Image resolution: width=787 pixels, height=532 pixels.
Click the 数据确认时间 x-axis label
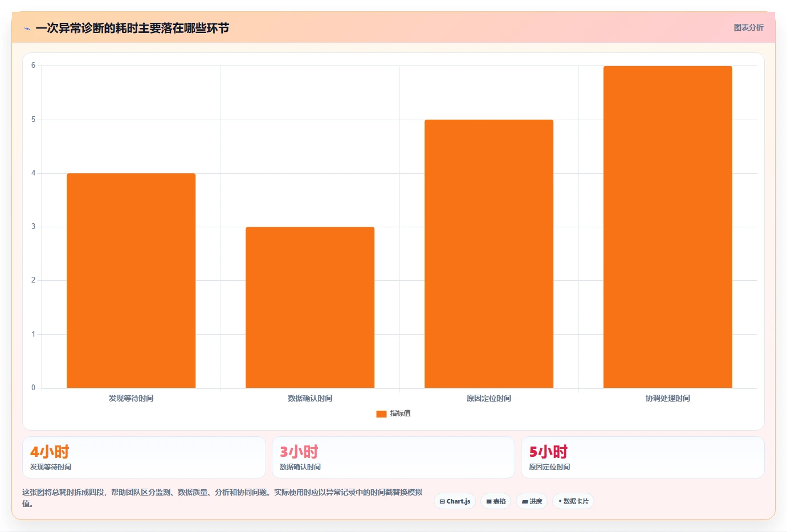pyautogui.click(x=310, y=398)
